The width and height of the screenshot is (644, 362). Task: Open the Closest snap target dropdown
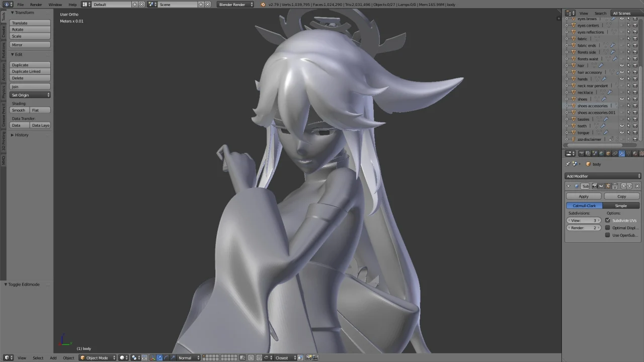coord(285,357)
